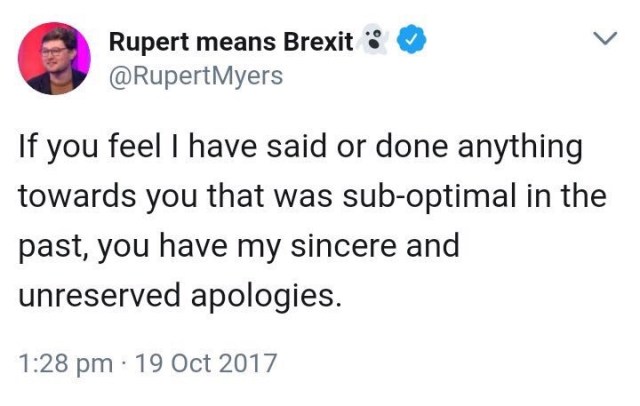Viewport: 640px width, 406px height.
Task: Click the blue verified checkmark badge
Action: click(x=413, y=42)
